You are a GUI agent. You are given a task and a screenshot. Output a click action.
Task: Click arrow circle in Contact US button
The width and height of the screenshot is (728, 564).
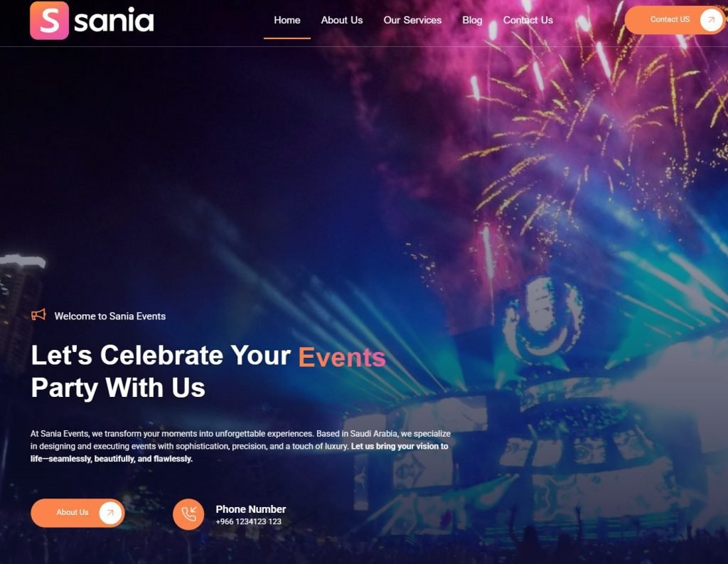click(711, 20)
